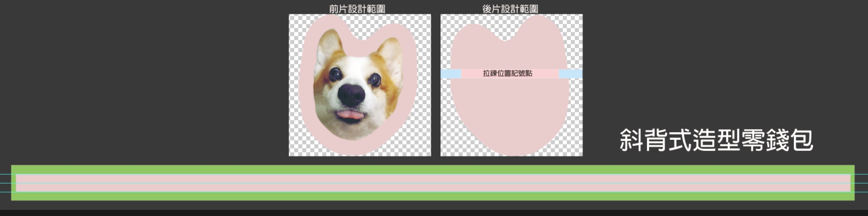The height and width of the screenshot is (216, 868).
Task: Click the right blue zipper marker
Action: tap(570, 74)
